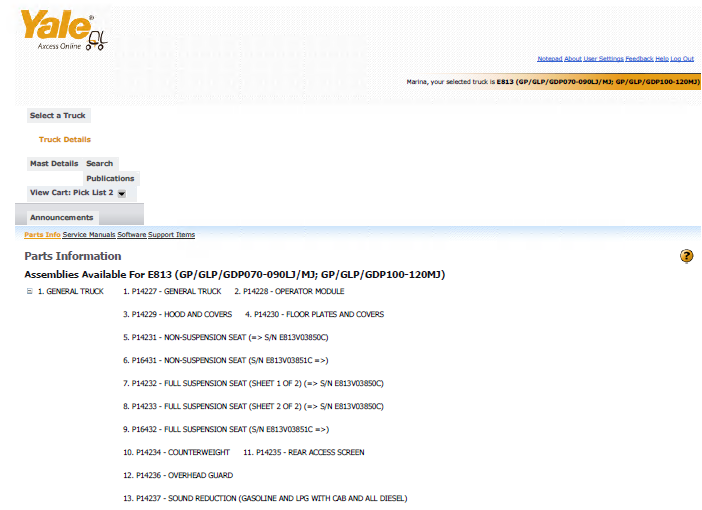Open P16431 - NON-SUSPENSION SEAT assembly
The height and width of the screenshot is (510, 702).
[226, 360]
